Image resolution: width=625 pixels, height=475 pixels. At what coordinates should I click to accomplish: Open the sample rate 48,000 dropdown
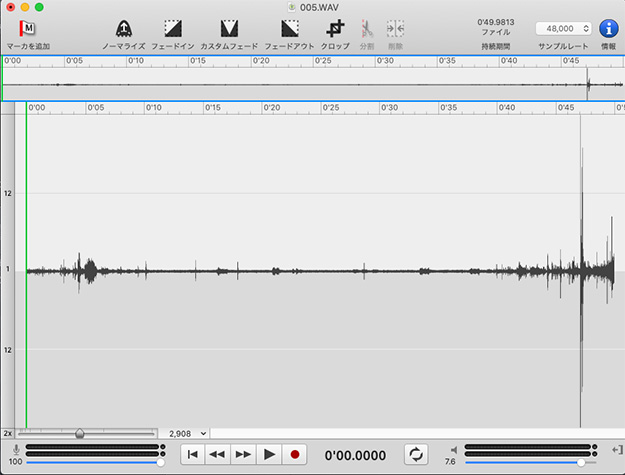pyautogui.click(x=564, y=29)
